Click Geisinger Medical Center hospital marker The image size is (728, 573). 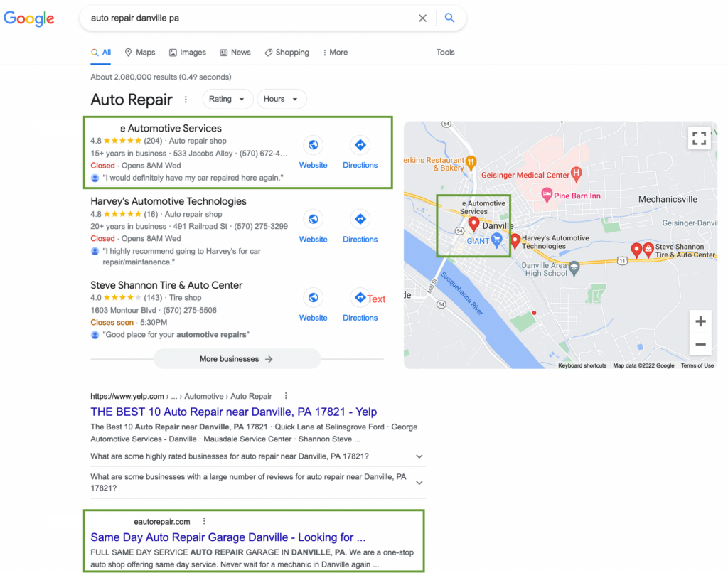click(x=576, y=174)
